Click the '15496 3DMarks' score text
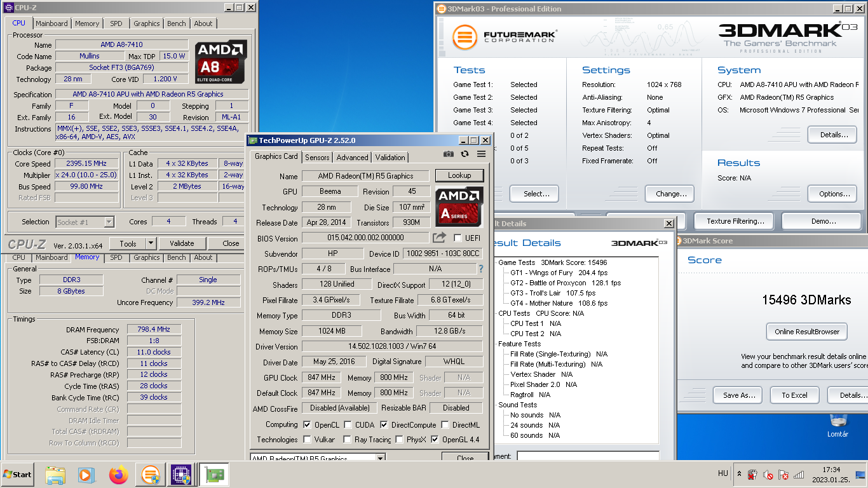868x488 pixels. click(x=806, y=300)
